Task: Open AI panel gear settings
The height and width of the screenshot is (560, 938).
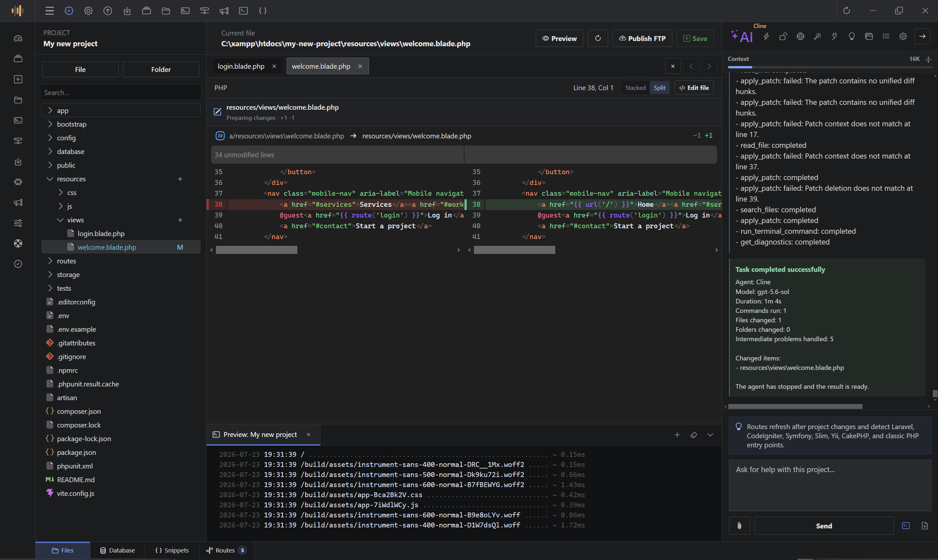Action: coord(903,36)
